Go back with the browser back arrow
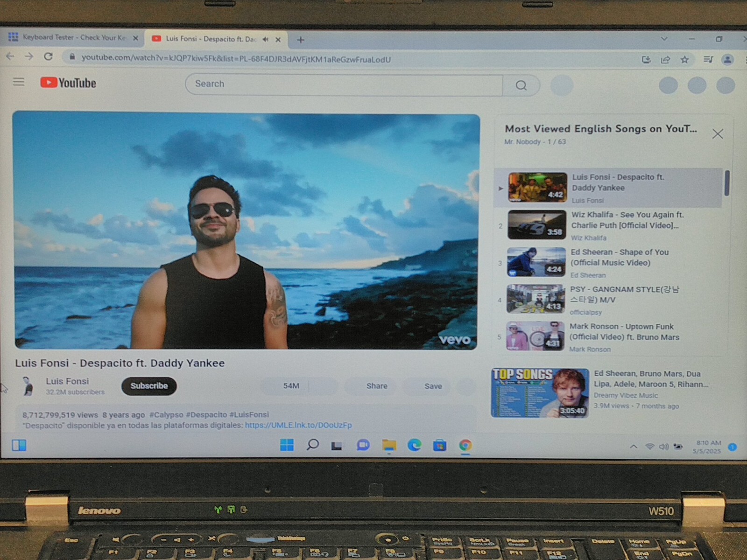Image resolution: width=747 pixels, height=560 pixels. pyautogui.click(x=10, y=56)
